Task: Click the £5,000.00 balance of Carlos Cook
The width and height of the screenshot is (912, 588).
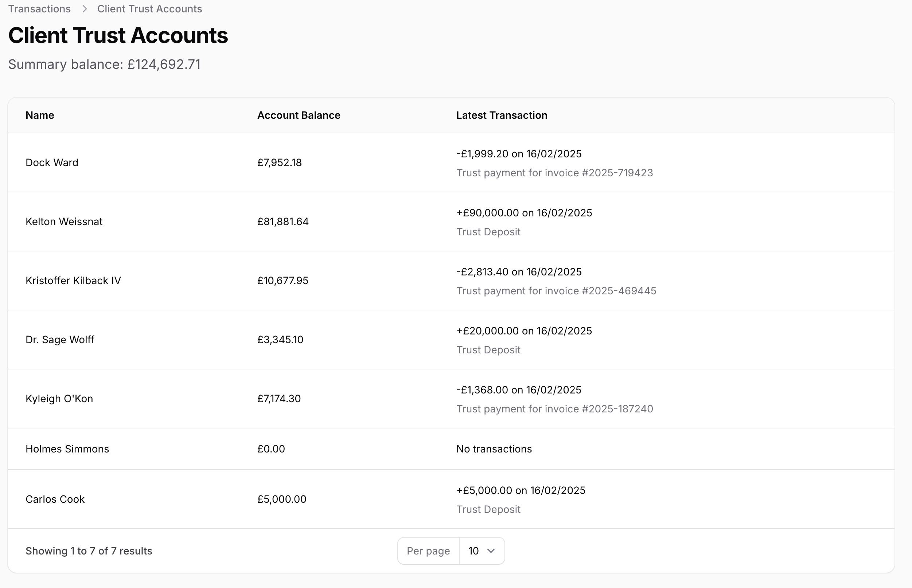Action: (282, 499)
